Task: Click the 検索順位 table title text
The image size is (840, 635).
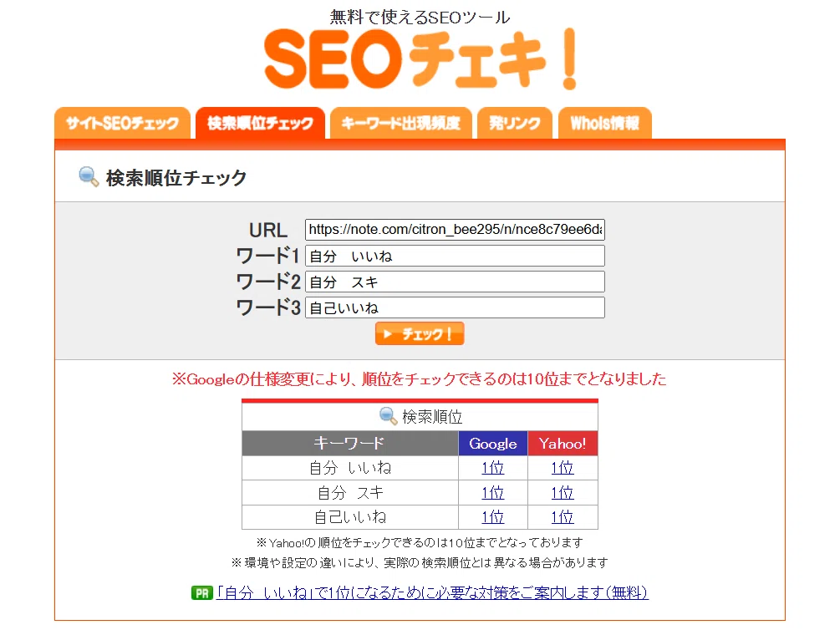Action: tap(432, 417)
